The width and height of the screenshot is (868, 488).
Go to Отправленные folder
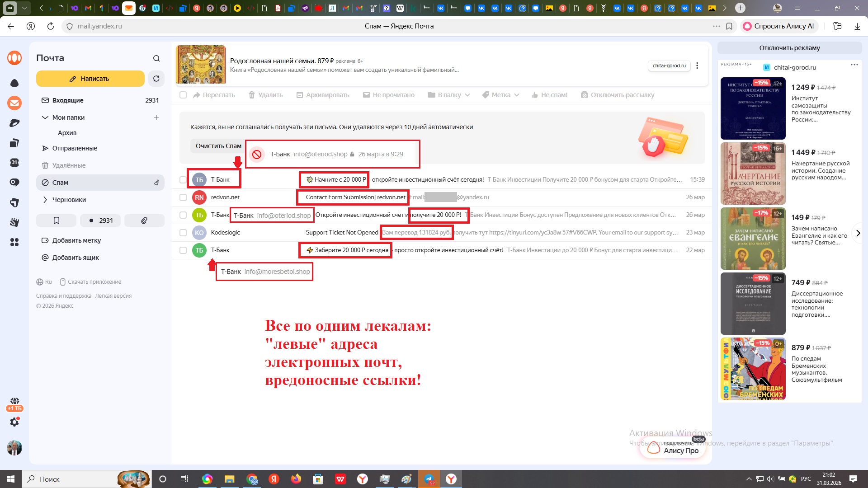click(x=75, y=148)
